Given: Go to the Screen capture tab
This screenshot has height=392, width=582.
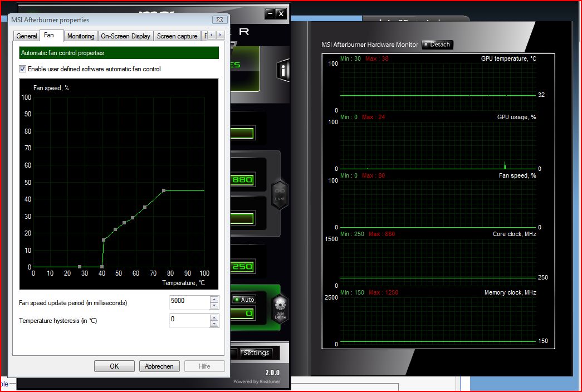Looking at the screenshot, I should click(x=177, y=36).
